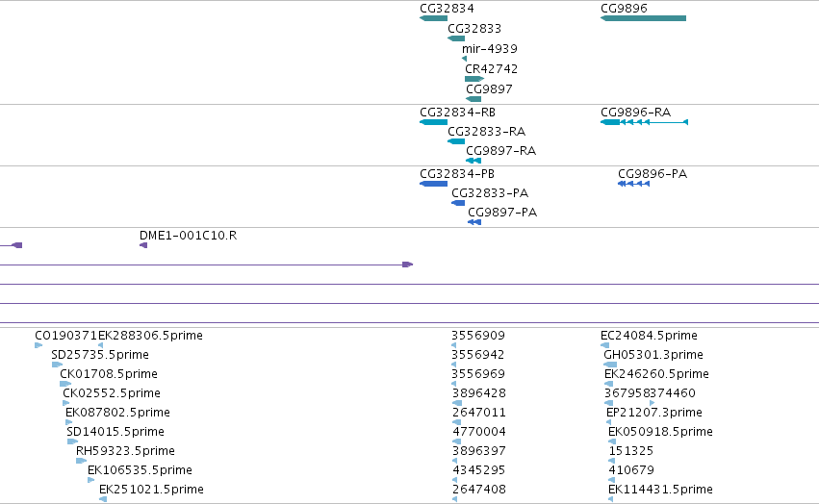819x504 pixels.
Task: Click the mir-4939 small arrow glyph
Action: click(x=464, y=59)
